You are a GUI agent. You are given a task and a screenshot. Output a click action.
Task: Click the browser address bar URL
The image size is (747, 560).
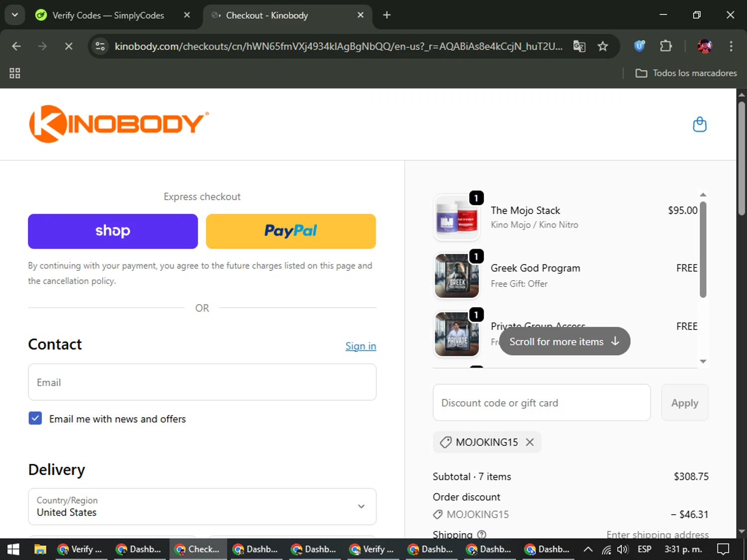[x=339, y=46]
